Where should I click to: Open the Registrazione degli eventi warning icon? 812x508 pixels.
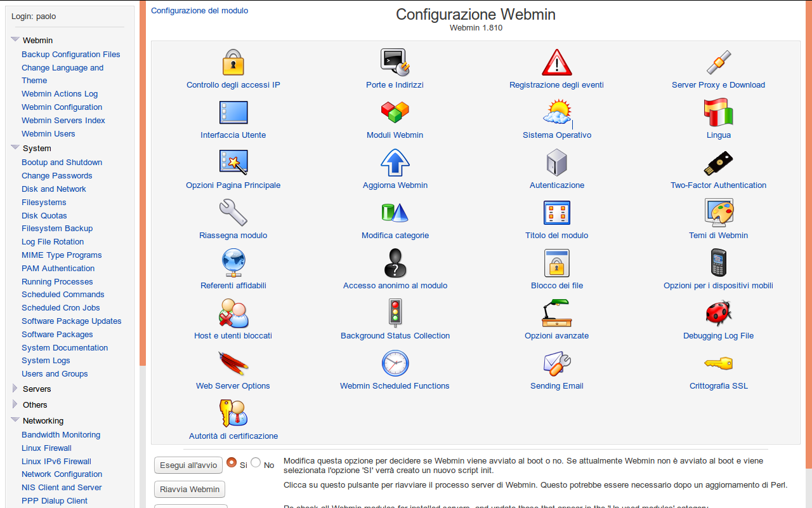click(x=557, y=62)
